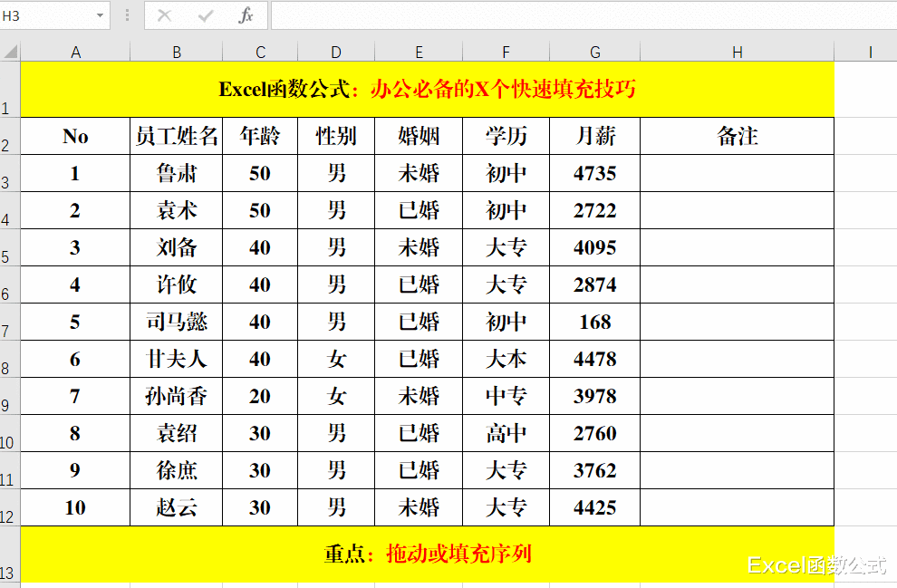The width and height of the screenshot is (897, 588).
Task: Click the salary cell '4478'
Action: point(595,359)
